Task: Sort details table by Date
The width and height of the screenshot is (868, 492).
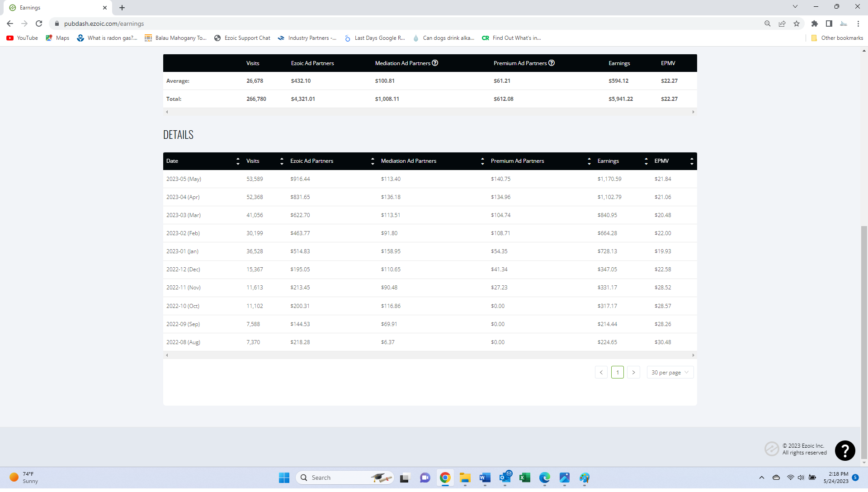Action: click(238, 161)
